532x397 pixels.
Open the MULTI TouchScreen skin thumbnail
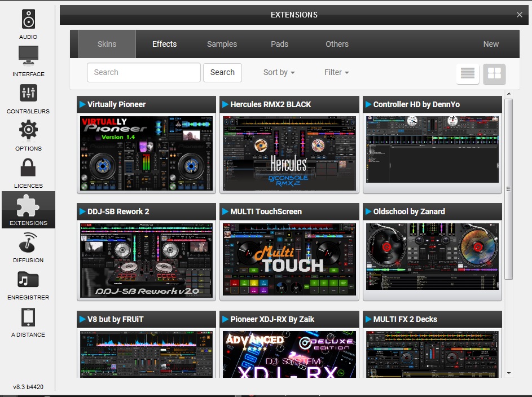[289, 259]
